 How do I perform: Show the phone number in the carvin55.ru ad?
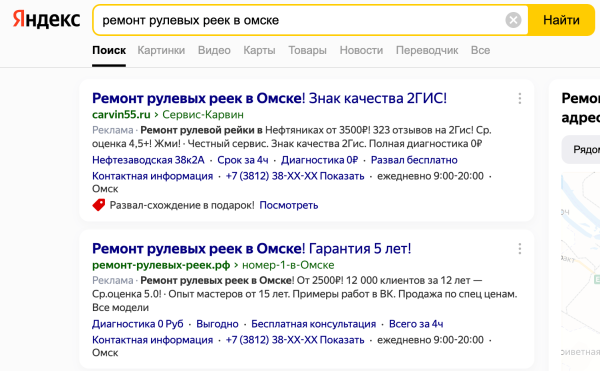tap(295, 176)
